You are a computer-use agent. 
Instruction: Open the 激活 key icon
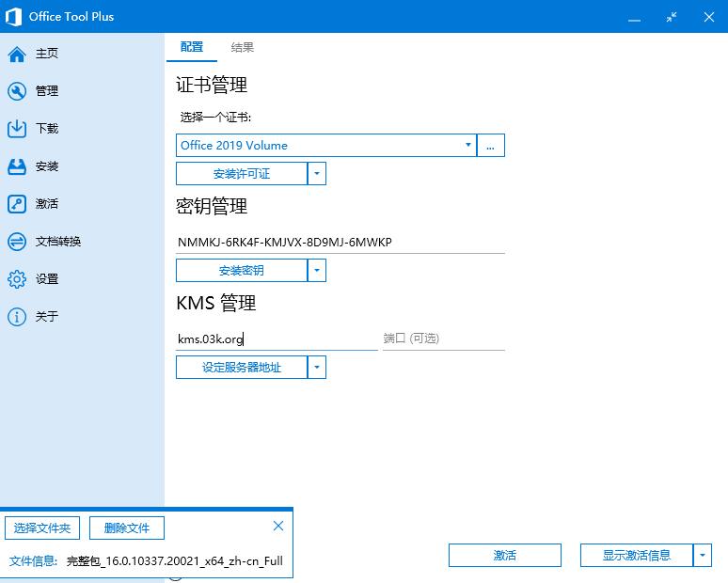[17, 204]
